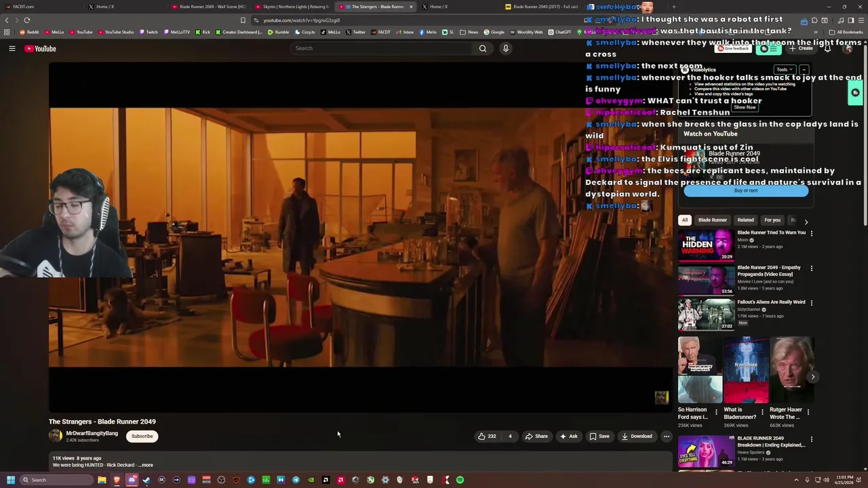Viewport: 868px width, 488px height.
Task: Click Show Now in Videolytics panel
Action: pos(745,107)
